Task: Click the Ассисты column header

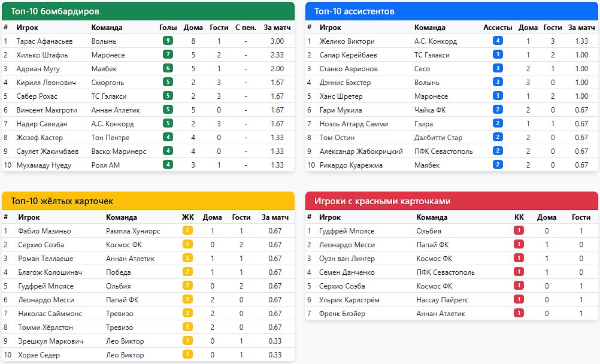Action: 498,28
